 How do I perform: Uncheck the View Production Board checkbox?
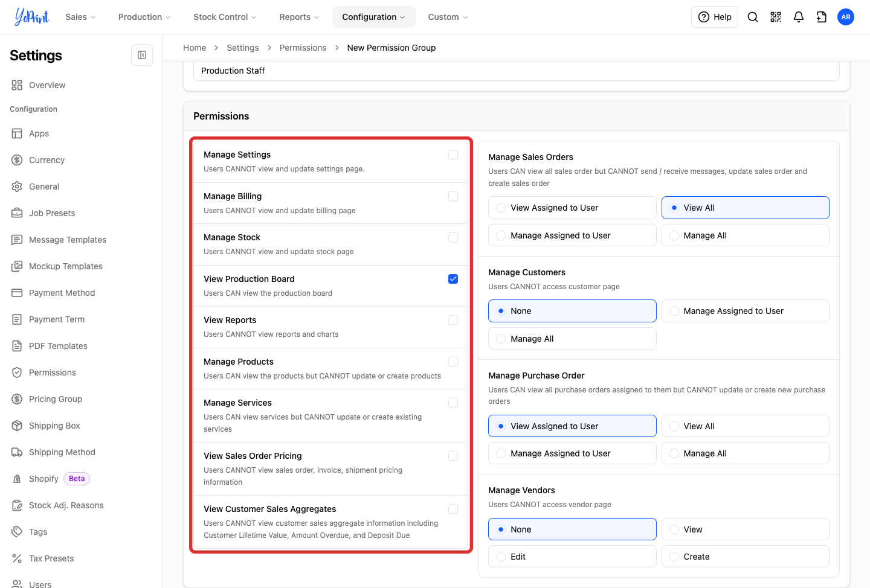(453, 279)
